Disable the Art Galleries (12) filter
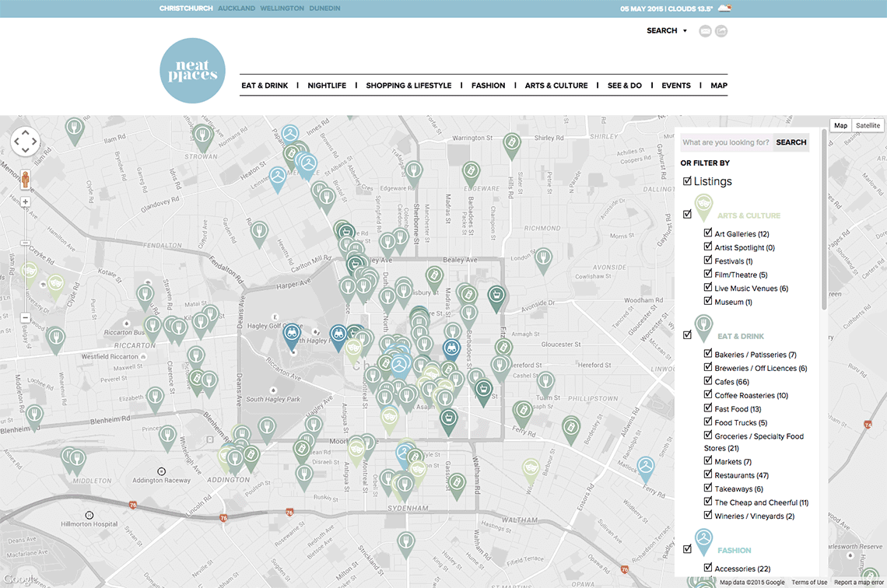Screen dimensions: 887x588 coord(708,233)
